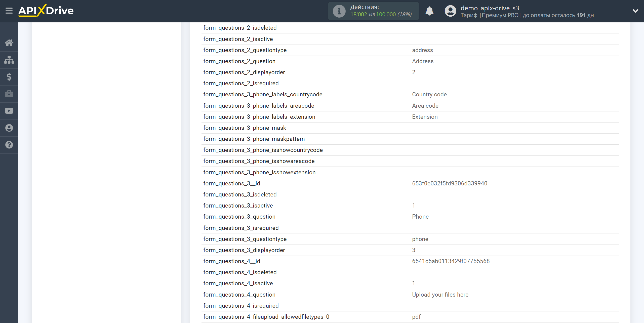The image size is (644, 323).
Task: Select row form_questions_2_isrequired
Action: [x=410, y=83]
